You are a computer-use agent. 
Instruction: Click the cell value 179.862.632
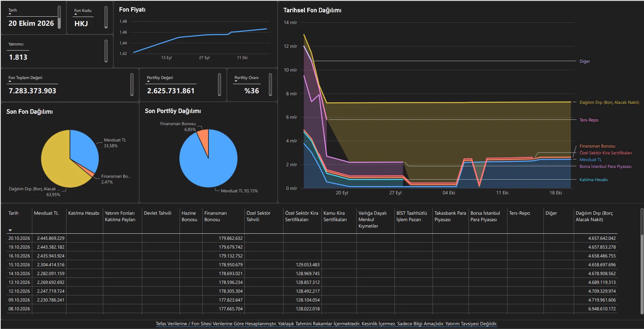[x=231, y=238]
